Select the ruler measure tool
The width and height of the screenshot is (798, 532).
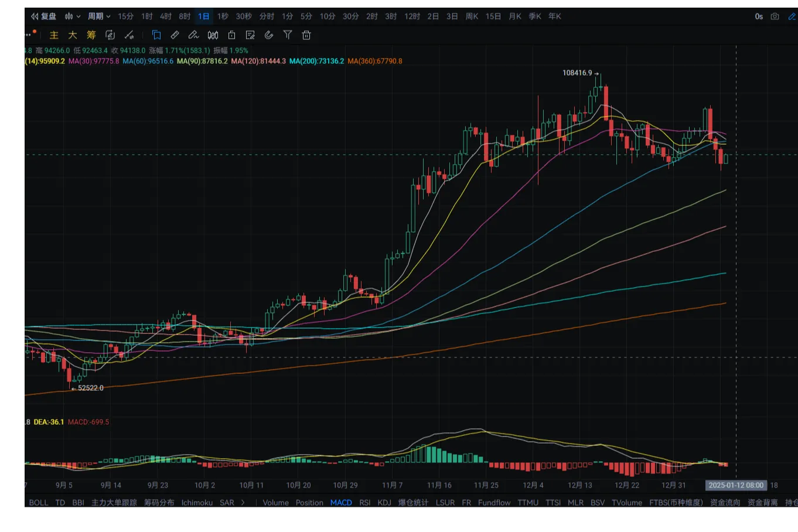[x=175, y=35]
